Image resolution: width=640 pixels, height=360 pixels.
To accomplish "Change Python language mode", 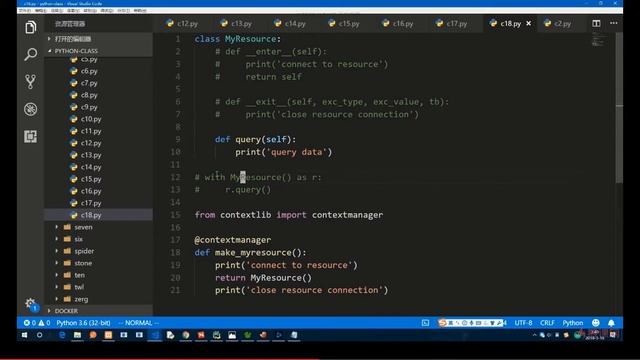I will click(573, 323).
